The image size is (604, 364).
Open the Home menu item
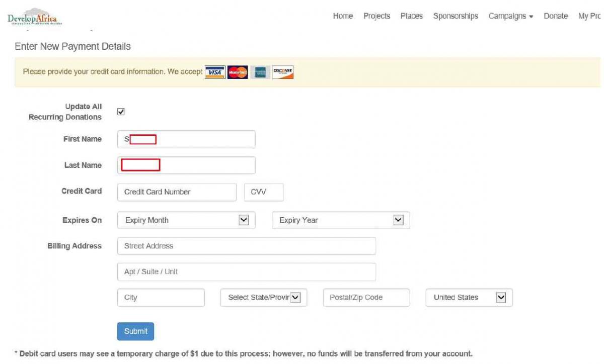(342, 16)
